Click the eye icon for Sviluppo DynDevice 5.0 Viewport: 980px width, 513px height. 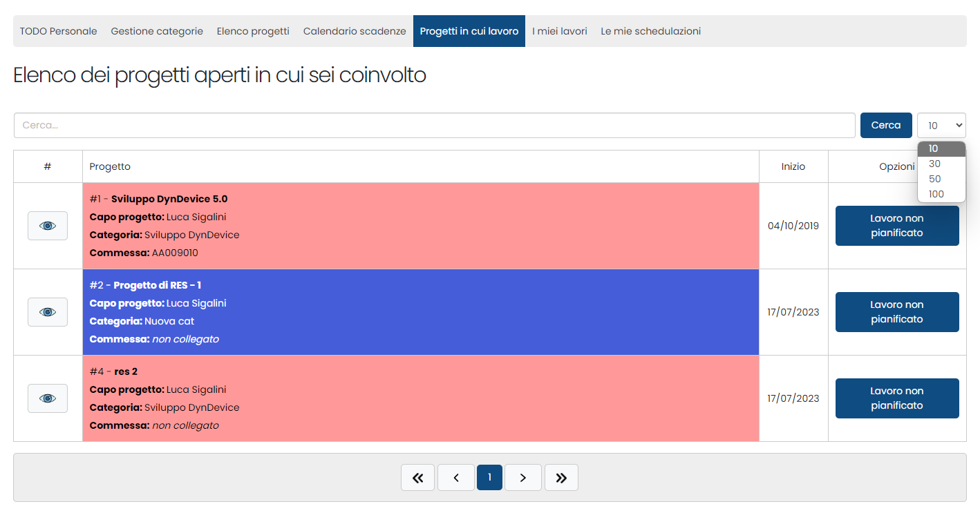tap(48, 226)
